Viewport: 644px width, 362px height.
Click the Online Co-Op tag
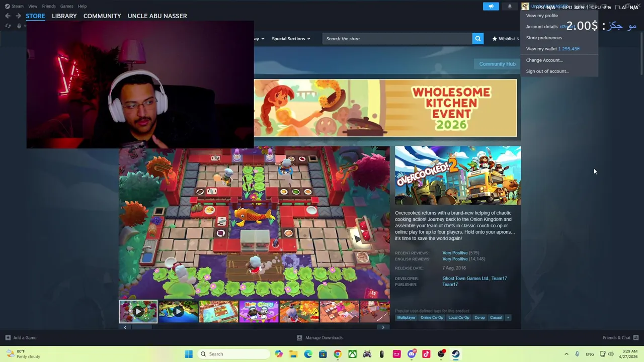pyautogui.click(x=432, y=318)
